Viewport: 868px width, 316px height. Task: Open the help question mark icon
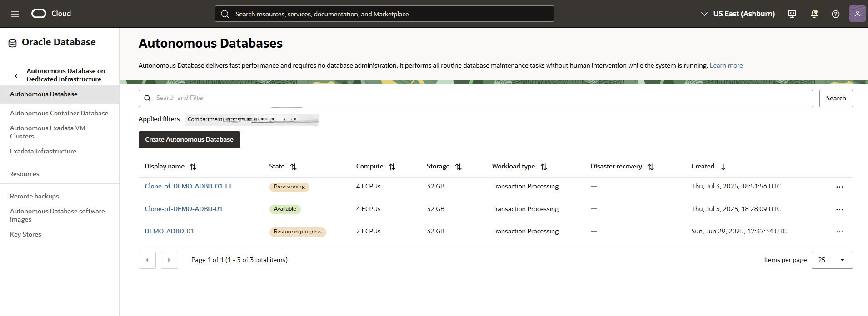click(836, 14)
